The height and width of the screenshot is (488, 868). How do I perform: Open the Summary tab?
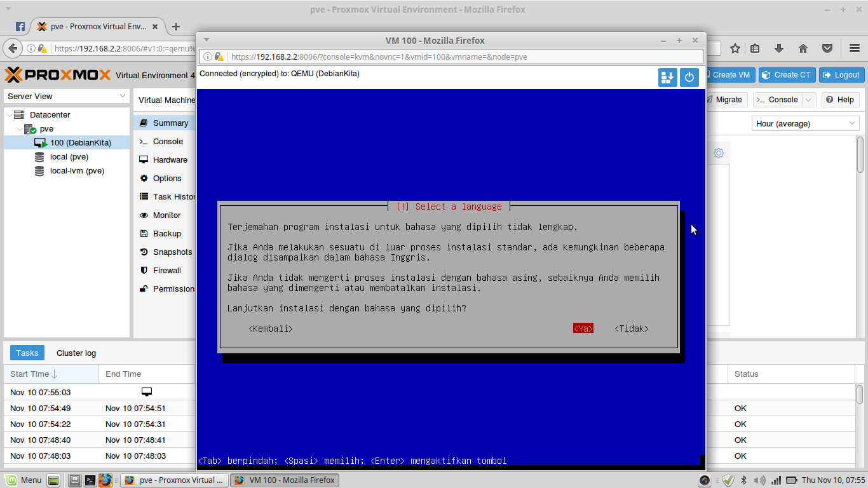165,123
